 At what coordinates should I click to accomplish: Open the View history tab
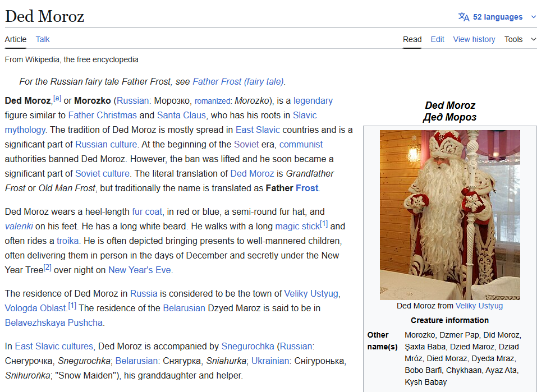point(474,39)
